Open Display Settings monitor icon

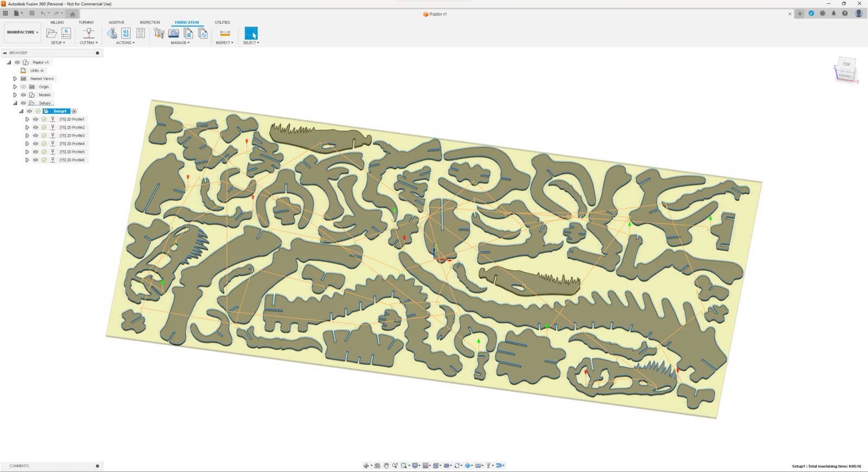pyautogui.click(x=415, y=465)
